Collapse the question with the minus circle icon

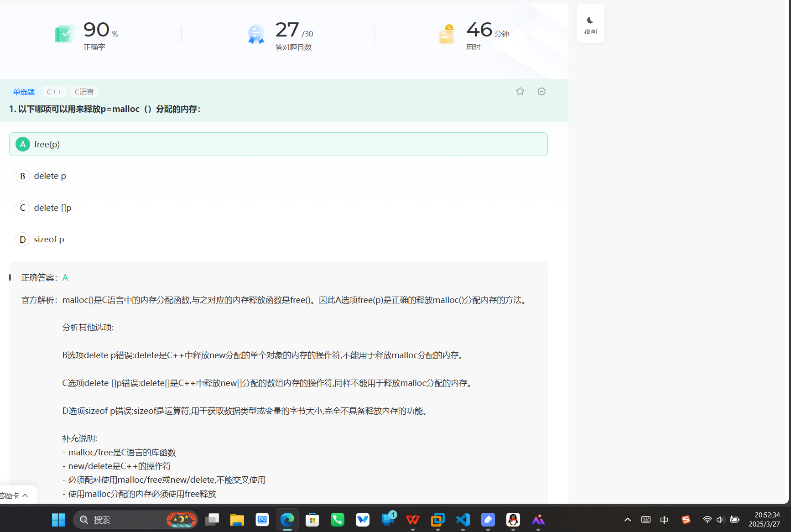(541, 91)
